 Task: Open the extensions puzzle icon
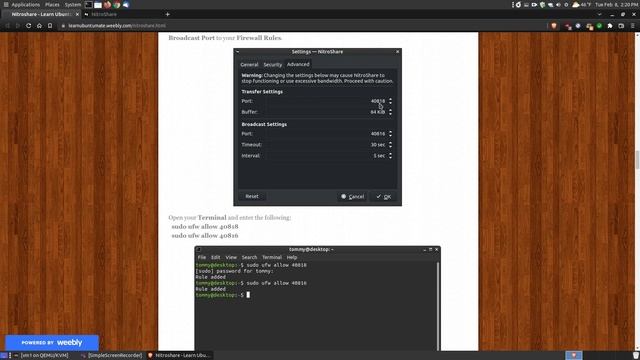(610, 26)
